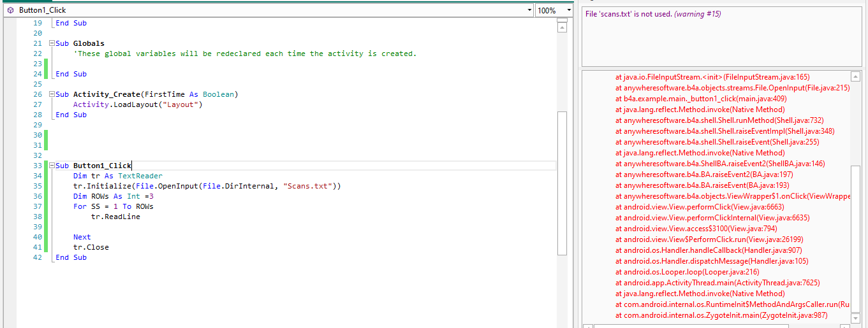Viewport: 868px width, 328px height.
Task: Collapse the Sub Activity_Create block
Action: pyautogui.click(x=51, y=94)
